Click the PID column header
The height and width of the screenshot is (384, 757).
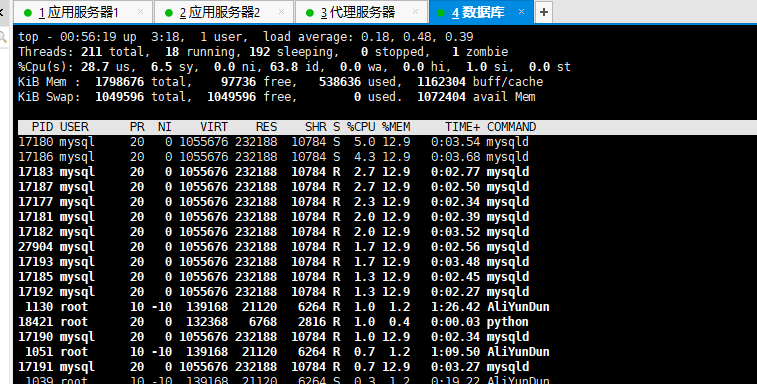pos(42,127)
